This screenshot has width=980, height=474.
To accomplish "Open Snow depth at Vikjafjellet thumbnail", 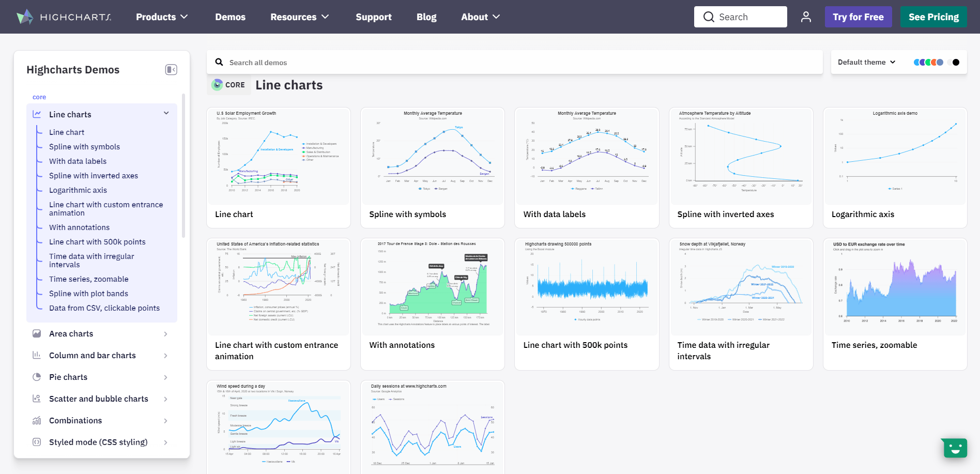I will 741,287.
